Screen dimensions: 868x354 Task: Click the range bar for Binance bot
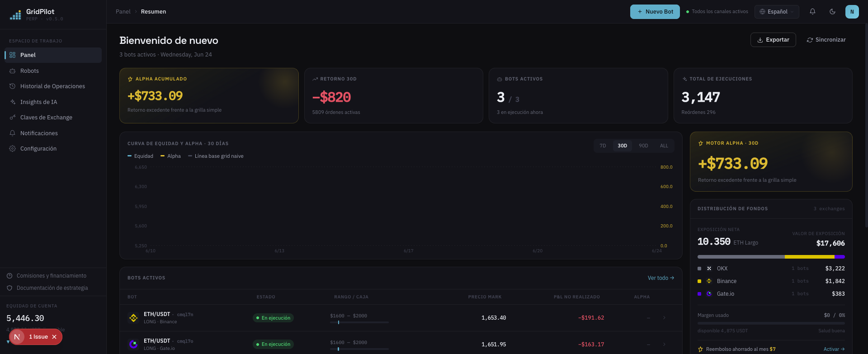359,322
